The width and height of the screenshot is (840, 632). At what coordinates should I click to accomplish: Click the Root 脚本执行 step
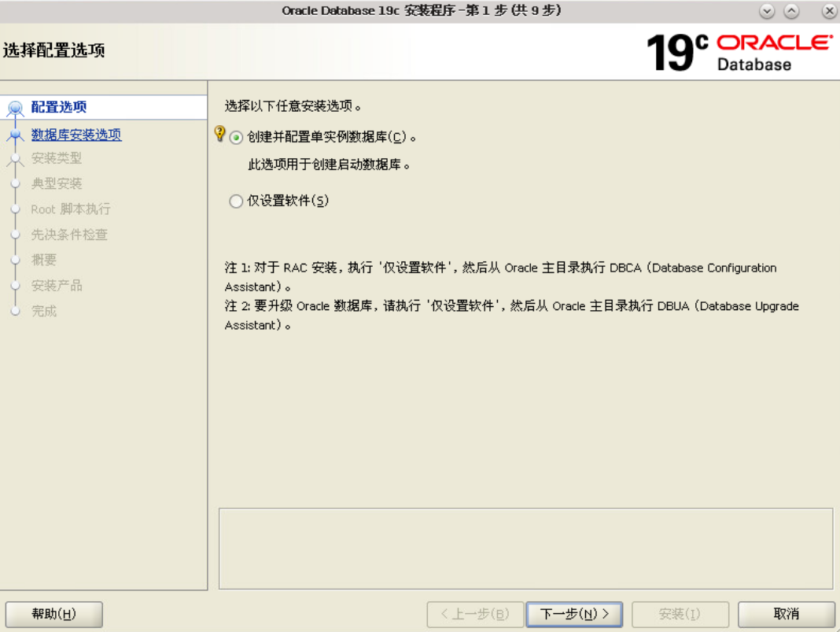pyautogui.click(x=71, y=209)
